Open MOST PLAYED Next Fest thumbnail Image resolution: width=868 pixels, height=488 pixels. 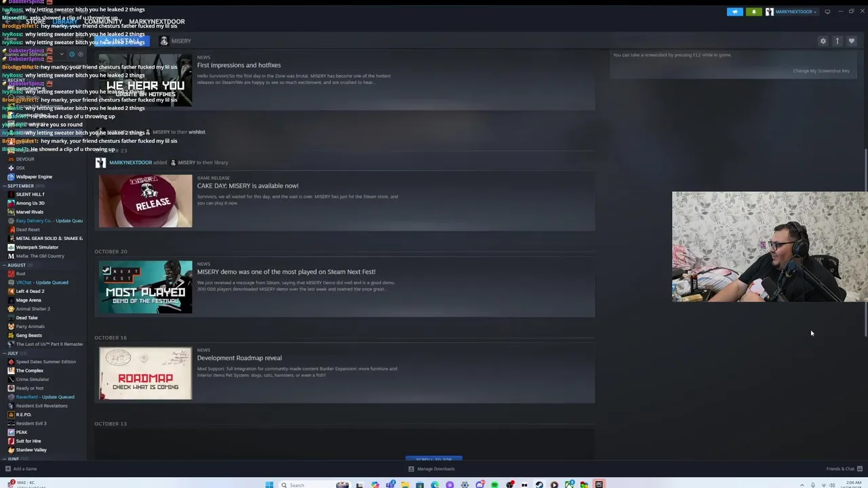coord(145,287)
